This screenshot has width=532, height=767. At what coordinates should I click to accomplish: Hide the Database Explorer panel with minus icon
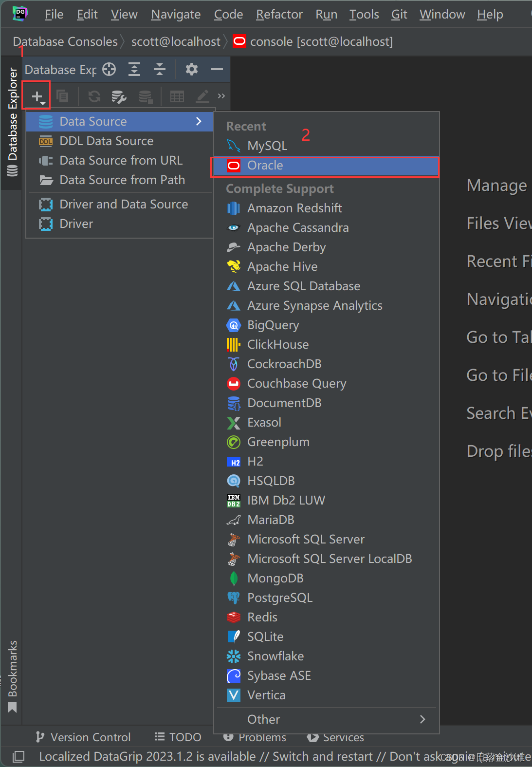(x=217, y=70)
